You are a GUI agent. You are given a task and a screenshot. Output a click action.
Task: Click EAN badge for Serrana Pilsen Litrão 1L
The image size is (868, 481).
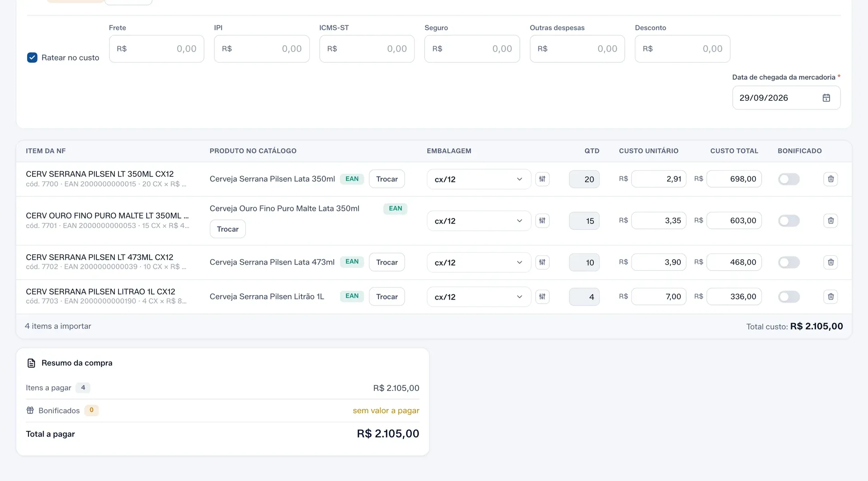[x=352, y=296]
